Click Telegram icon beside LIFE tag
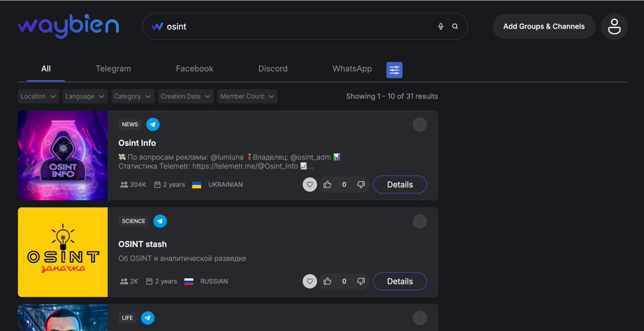This screenshot has height=331, width=644. coord(148,318)
